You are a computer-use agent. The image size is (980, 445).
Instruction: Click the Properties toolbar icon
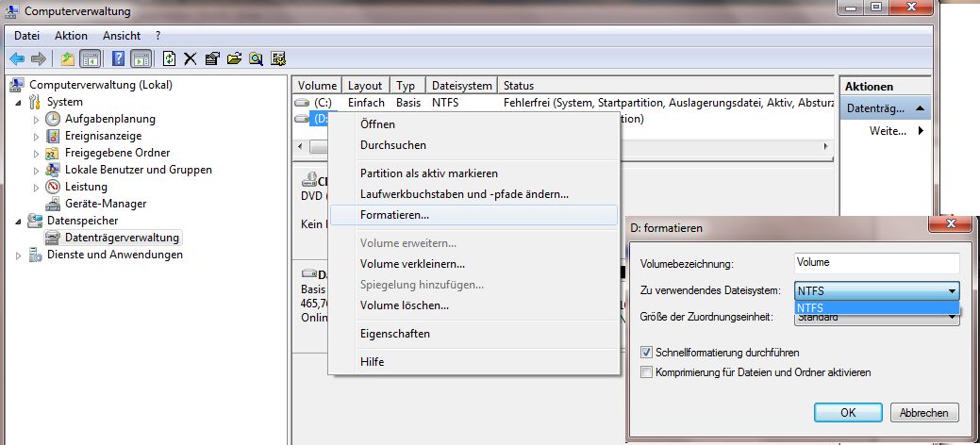click(212, 58)
